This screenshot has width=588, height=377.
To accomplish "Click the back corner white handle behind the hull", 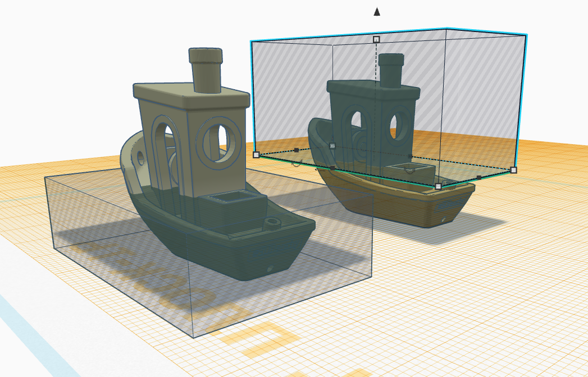I will pos(332,145).
